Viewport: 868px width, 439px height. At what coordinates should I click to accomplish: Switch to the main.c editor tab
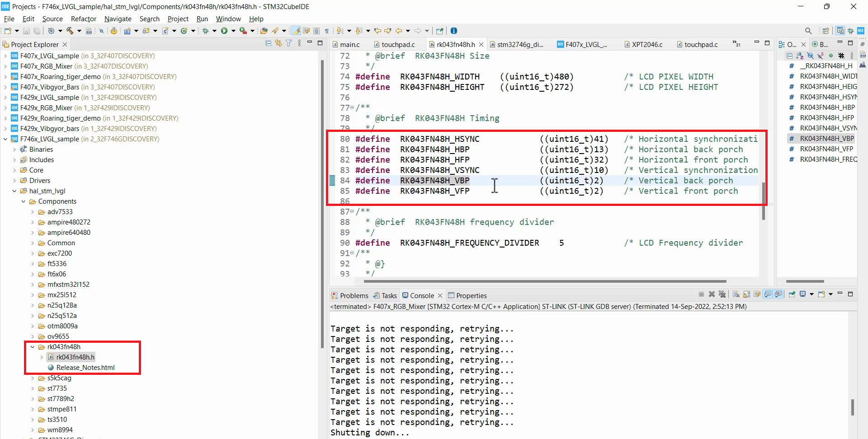pyautogui.click(x=346, y=44)
